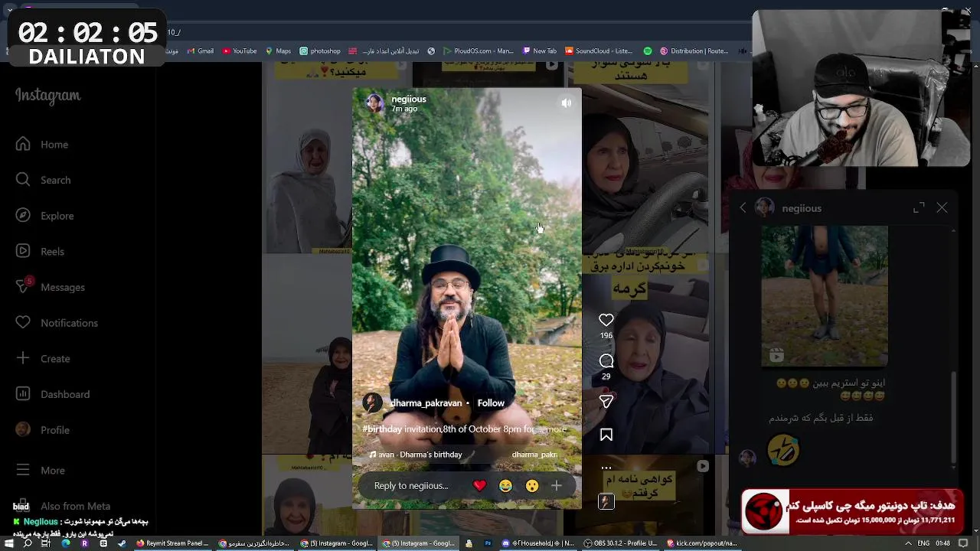Expand negiious chat to fullscreen
Screen dimensions: 980x551
point(919,208)
